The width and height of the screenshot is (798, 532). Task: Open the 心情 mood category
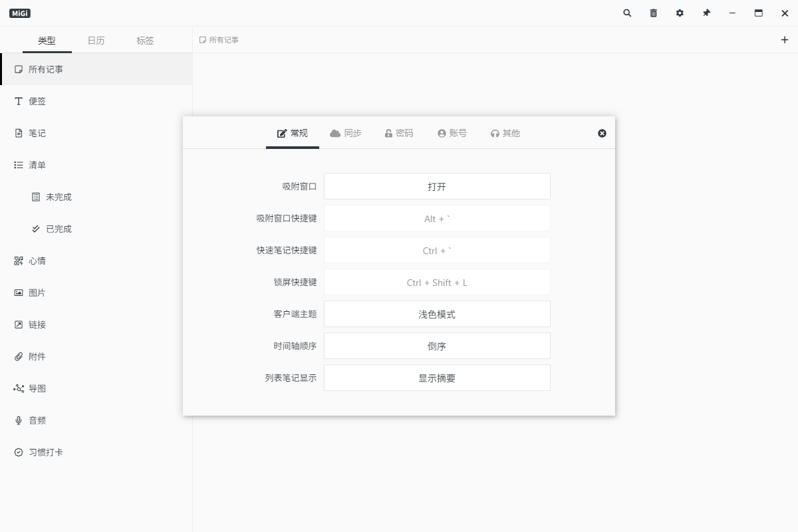[x=37, y=261]
